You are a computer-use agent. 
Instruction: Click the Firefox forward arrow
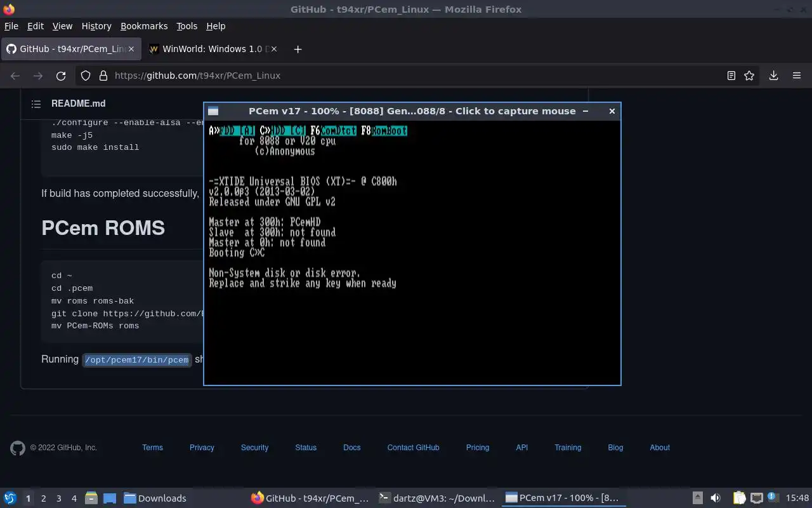38,76
